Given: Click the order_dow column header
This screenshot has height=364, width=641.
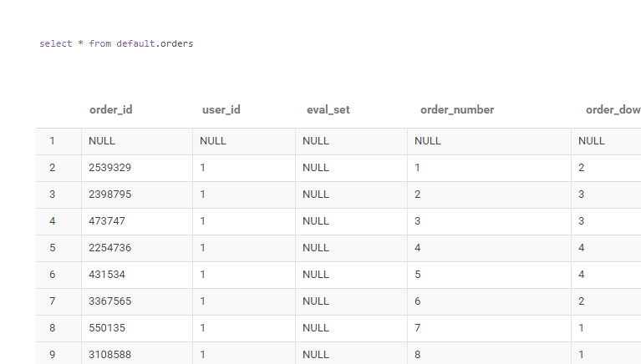Looking at the screenshot, I should click(x=613, y=109).
